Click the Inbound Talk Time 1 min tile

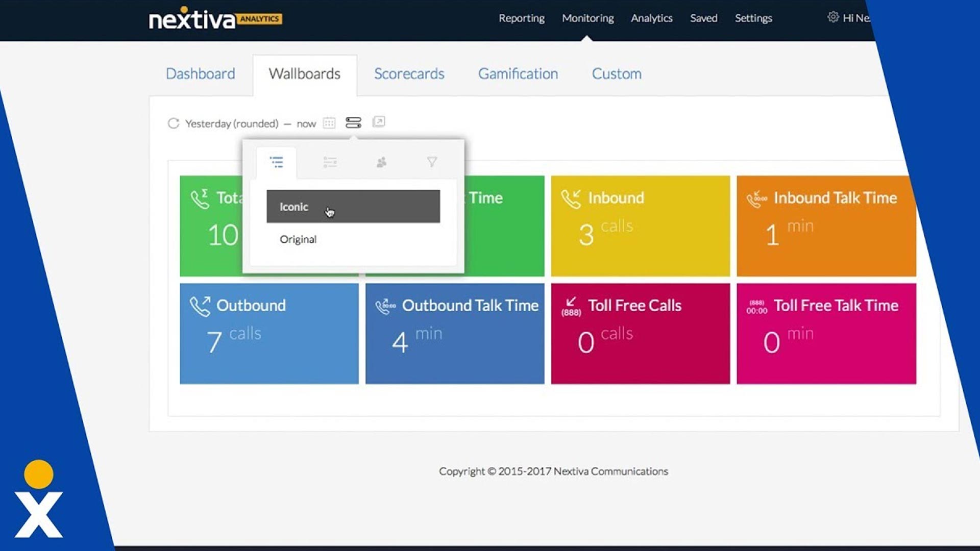click(x=826, y=226)
